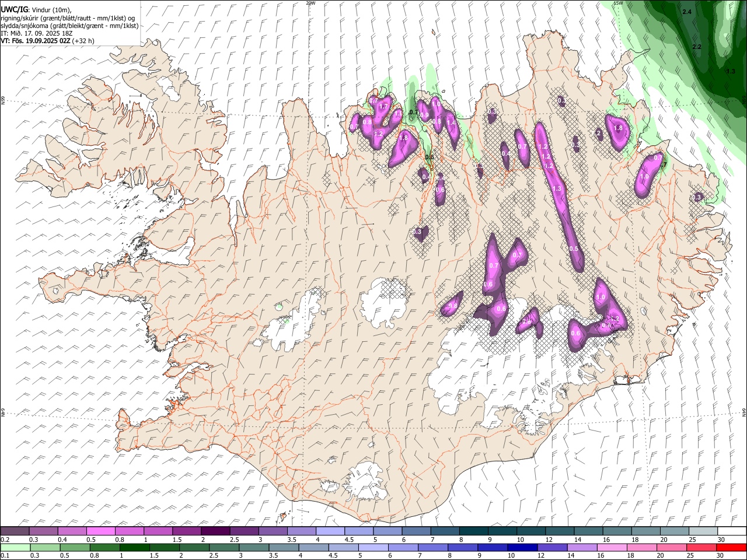Pick the bright pink 0.5–0.8 upper legend swatch
This screenshot has height=560, width=747.
click(x=101, y=531)
